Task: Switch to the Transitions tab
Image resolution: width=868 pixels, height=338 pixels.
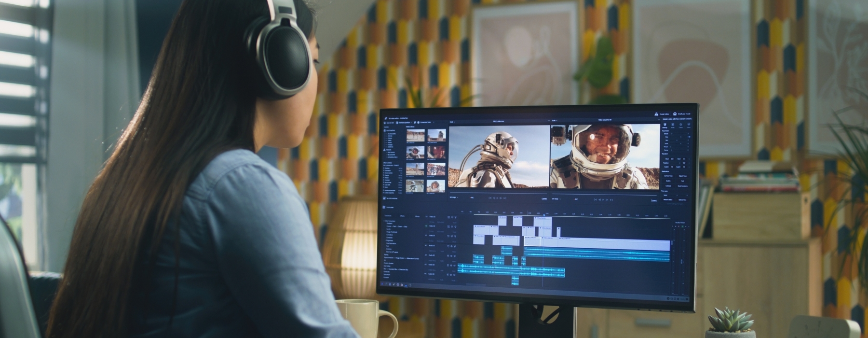Action: (x=388, y=216)
